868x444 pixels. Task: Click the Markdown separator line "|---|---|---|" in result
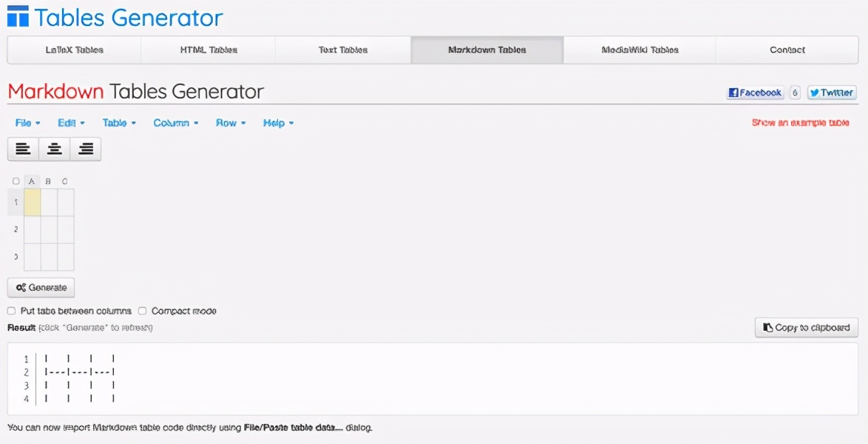80,372
